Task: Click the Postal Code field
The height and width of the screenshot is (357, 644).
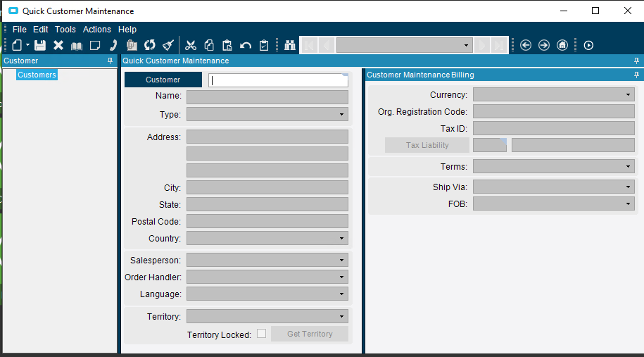Action: coord(267,221)
